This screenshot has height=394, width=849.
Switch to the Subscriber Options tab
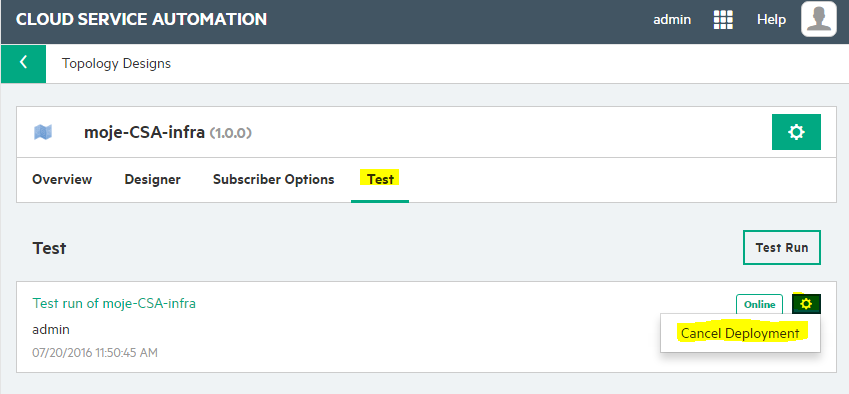(x=273, y=179)
